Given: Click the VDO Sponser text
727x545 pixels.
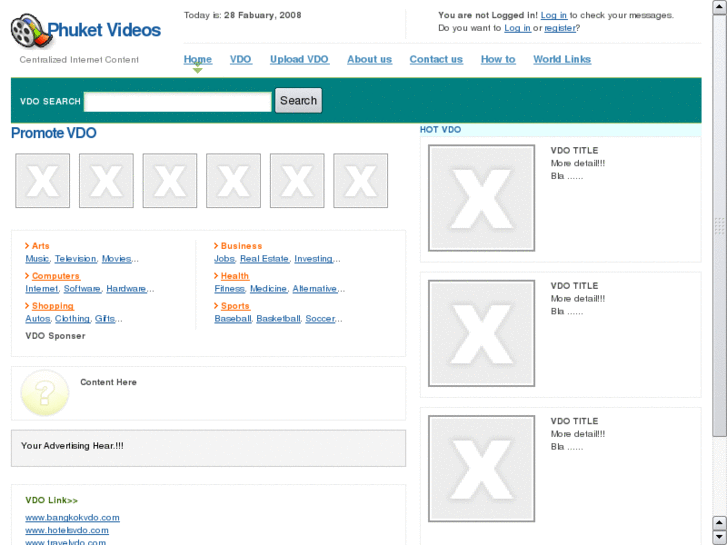Looking at the screenshot, I should [55, 336].
